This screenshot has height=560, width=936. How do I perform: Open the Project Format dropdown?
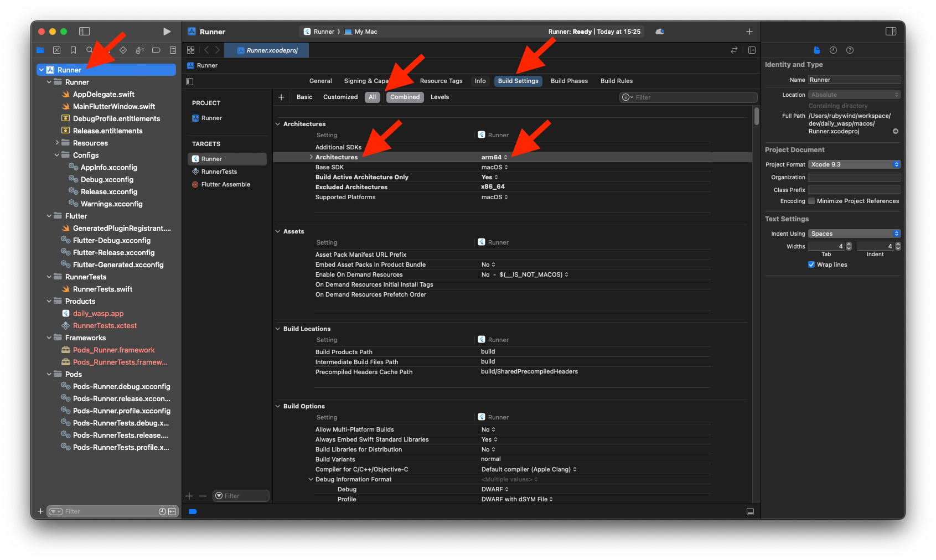click(854, 164)
